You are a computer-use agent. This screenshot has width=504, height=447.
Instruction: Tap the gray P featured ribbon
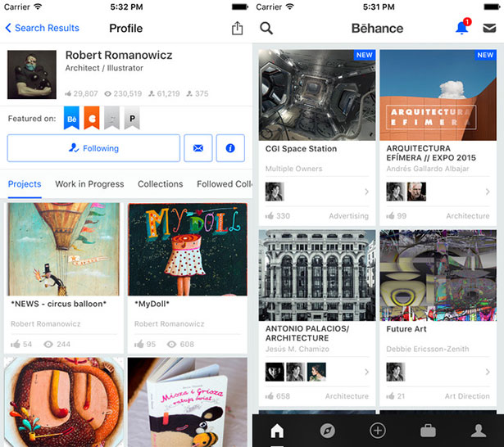(132, 118)
